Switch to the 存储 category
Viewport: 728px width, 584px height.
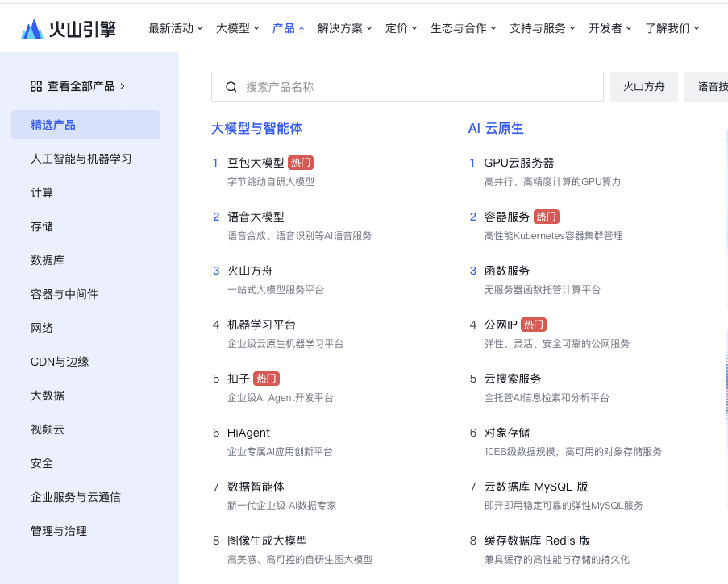click(x=42, y=226)
